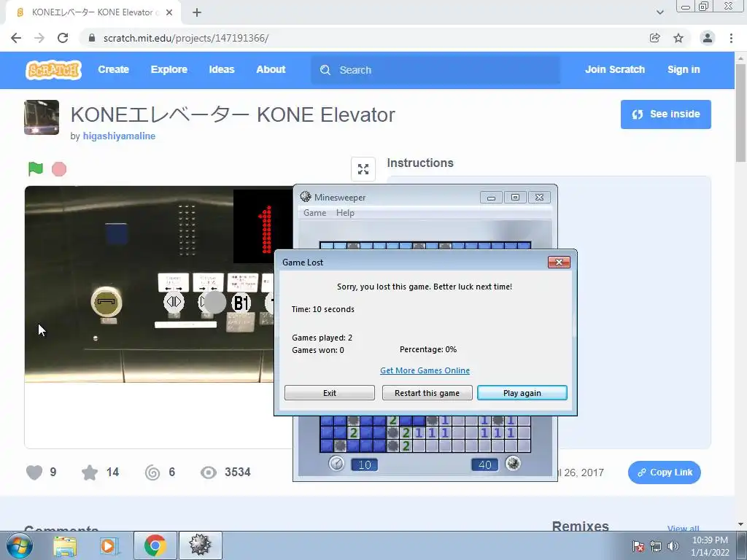
Task: Click the site lock icon in address bar
Action: click(92, 38)
